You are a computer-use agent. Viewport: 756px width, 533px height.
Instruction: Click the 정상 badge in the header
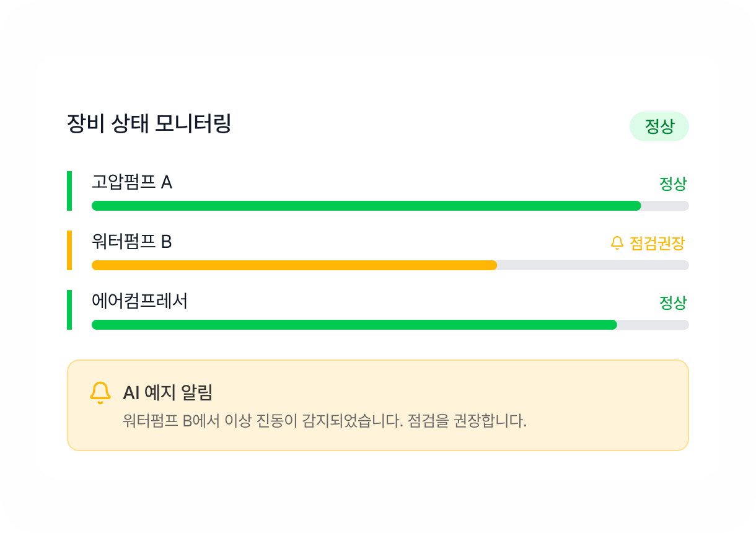[x=659, y=126]
